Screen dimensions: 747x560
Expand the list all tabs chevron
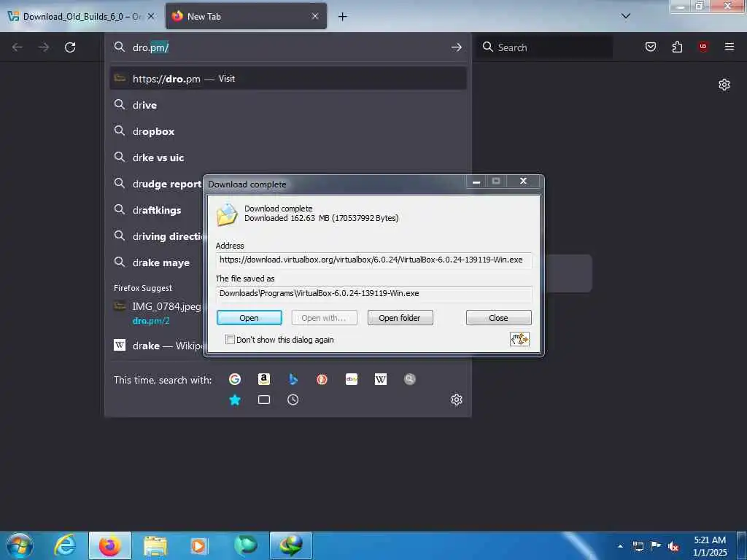tap(626, 16)
